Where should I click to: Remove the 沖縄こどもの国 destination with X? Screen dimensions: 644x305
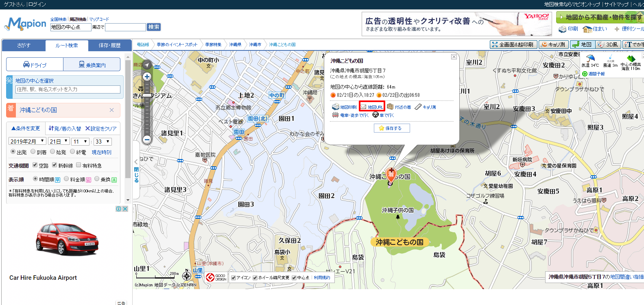click(x=111, y=110)
